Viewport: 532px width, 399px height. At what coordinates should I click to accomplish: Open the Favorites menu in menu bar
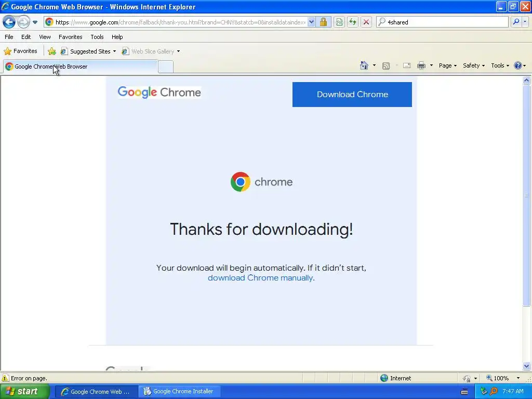pos(70,37)
